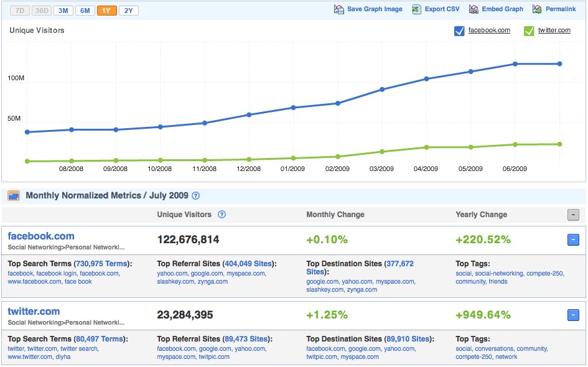Click facebook's +0.10% monthly change
Screen dimensions: 588x367
(327, 239)
